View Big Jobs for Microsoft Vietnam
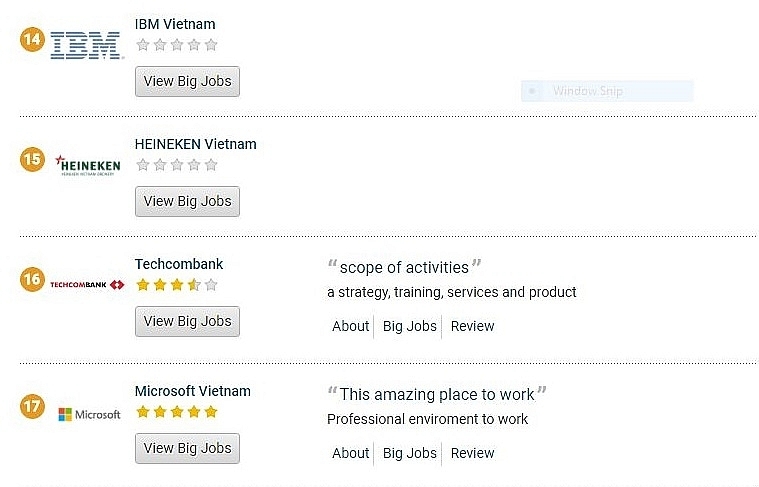759x487 pixels. tap(187, 448)
